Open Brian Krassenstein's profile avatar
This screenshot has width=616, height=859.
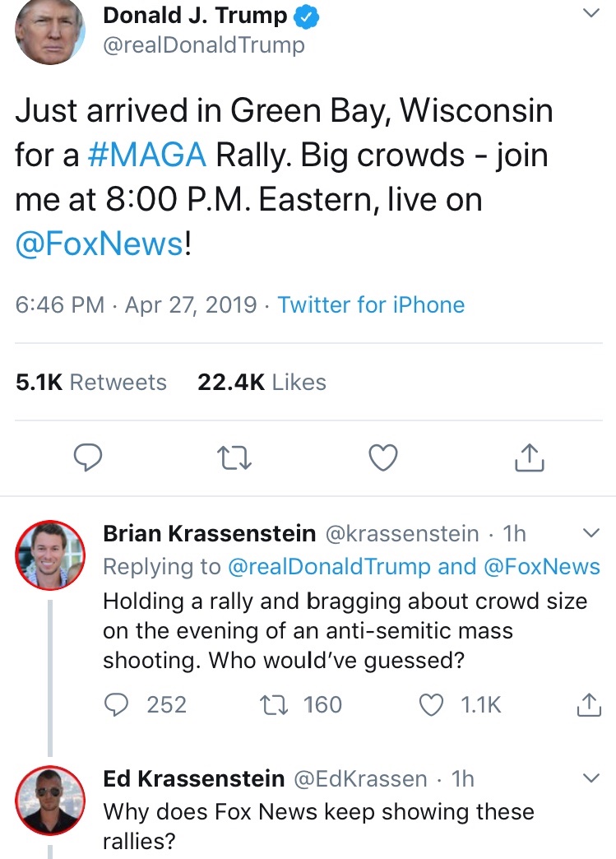coord(50,555)
